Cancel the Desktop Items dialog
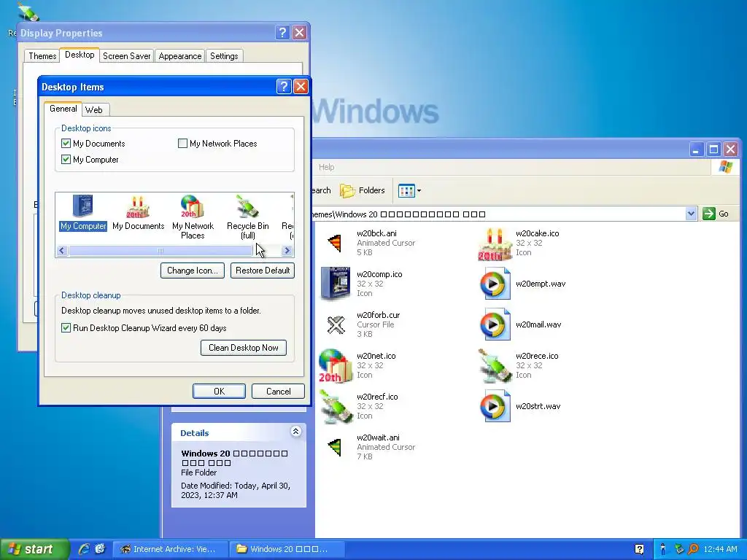This screenshot has height=560, width=747. pyautogui.click(x=278, y=392)
